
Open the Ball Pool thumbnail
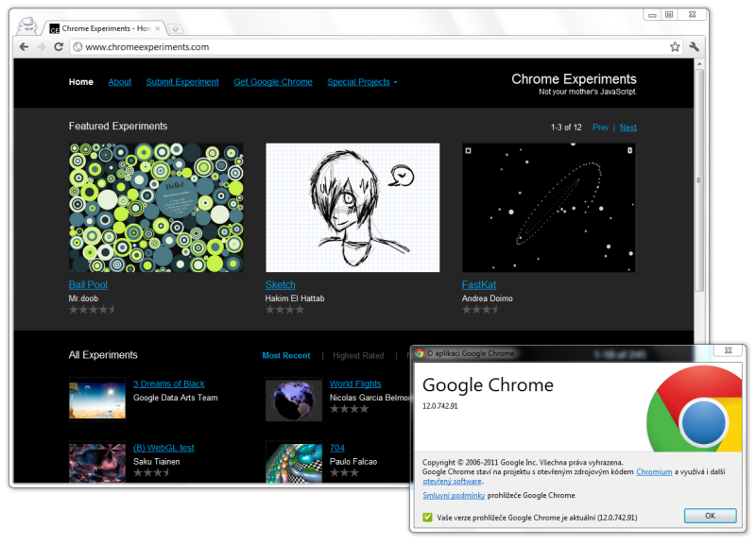tap(156, 207)
